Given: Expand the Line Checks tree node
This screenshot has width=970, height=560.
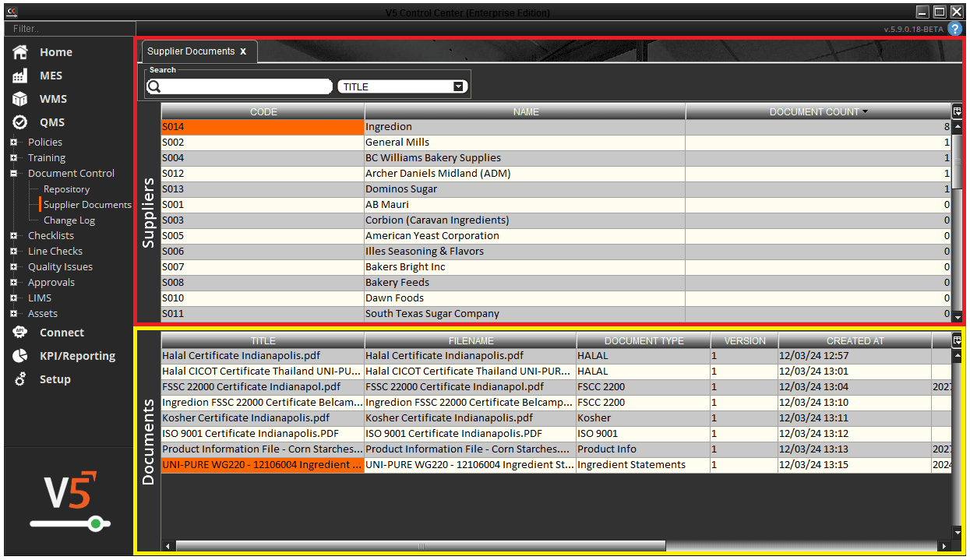Looking at the screenshot, I should [14, 252].
